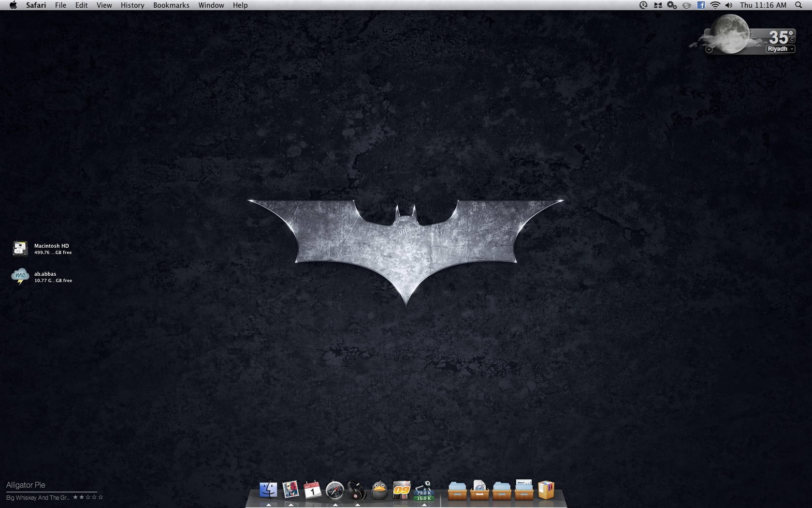The height and width of the screenshot is (508, 812).
Task: Open Finder from the dock
Action: pos(268,490)
